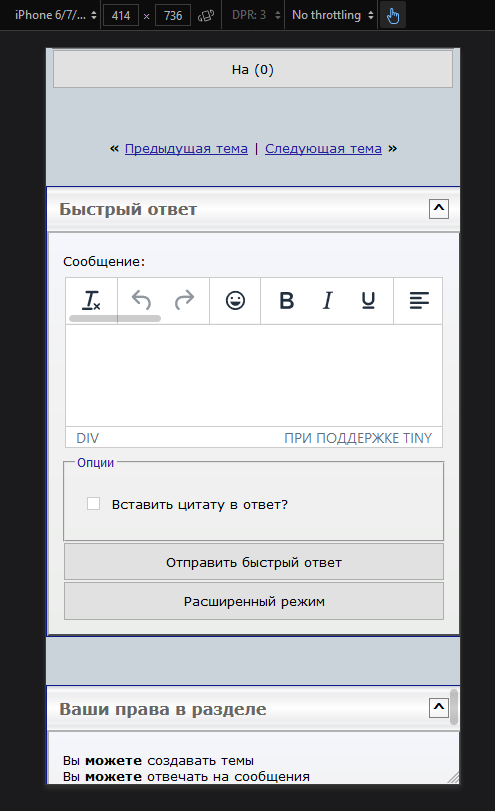
Task: Redo the last edit in editor
Action: [x=184, y=300]
